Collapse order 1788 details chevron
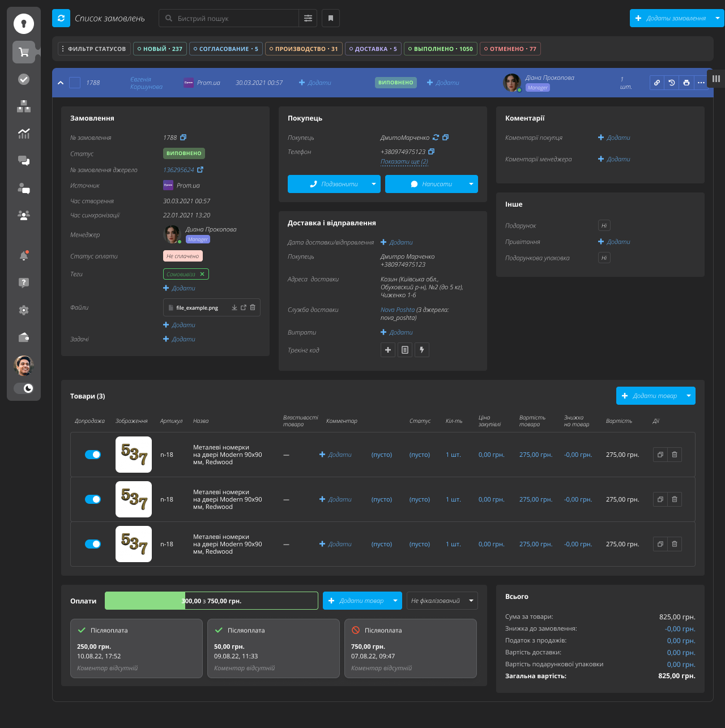 coord(61,83)
